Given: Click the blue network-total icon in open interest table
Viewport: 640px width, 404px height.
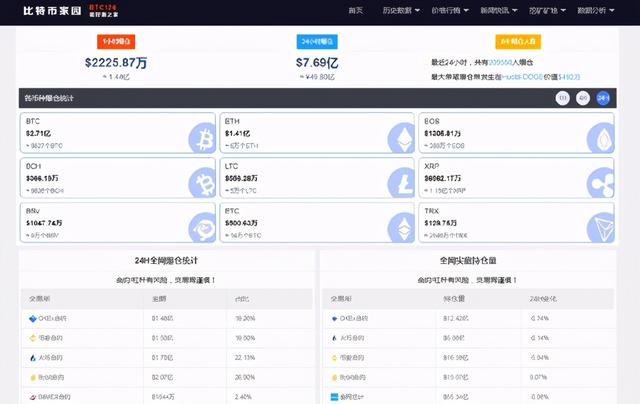Looking at the screenshot, I should click(x=335, y=397).
